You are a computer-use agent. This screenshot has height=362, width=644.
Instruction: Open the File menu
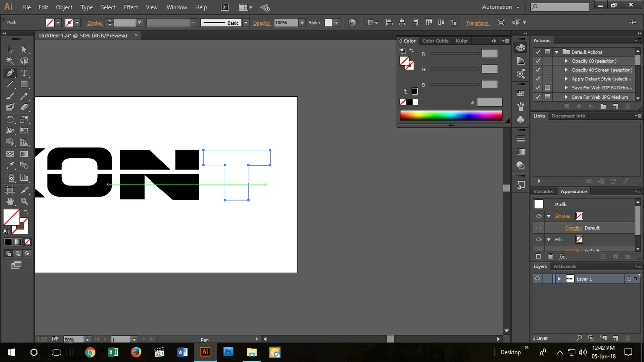coord(26,7)
